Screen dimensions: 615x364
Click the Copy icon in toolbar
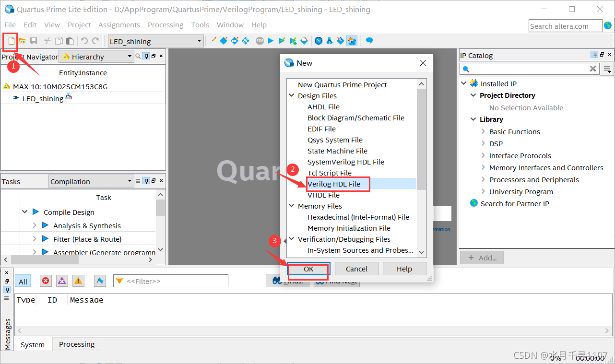pyautogui.click(x=59, y=41)
